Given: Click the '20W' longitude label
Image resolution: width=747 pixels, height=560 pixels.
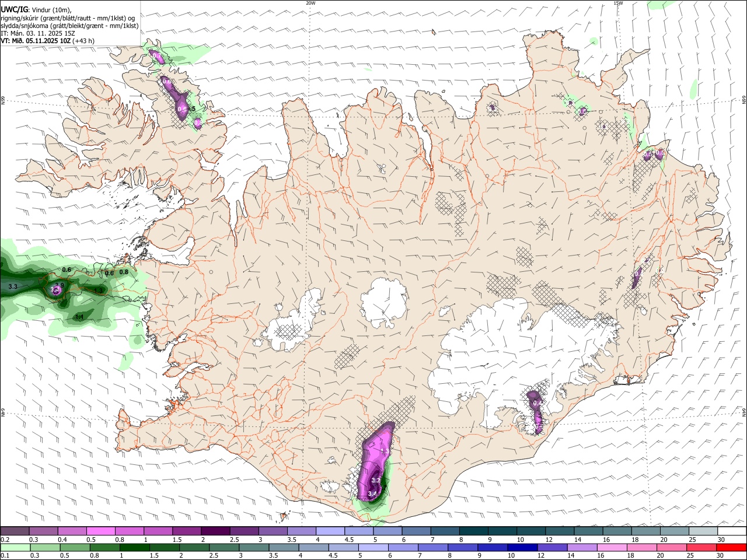Looking at the screenshot, I should pos(310,3).
